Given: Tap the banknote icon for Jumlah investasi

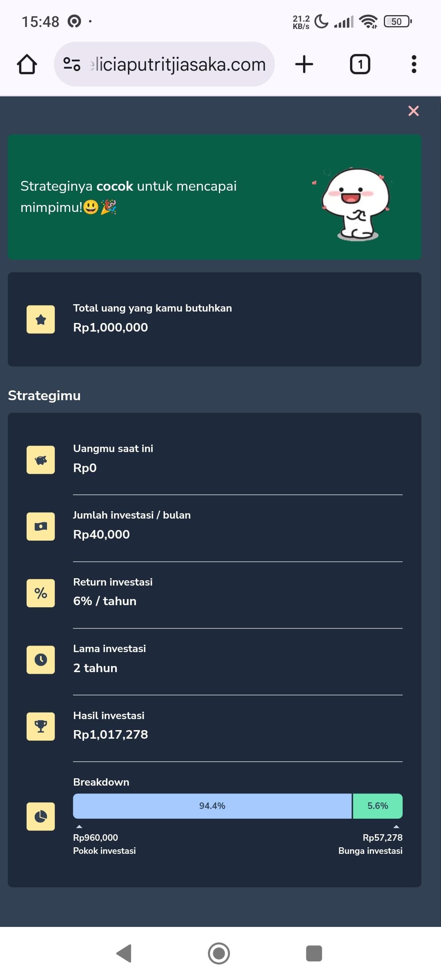Looking at the screenshot, I should [40, 526].
